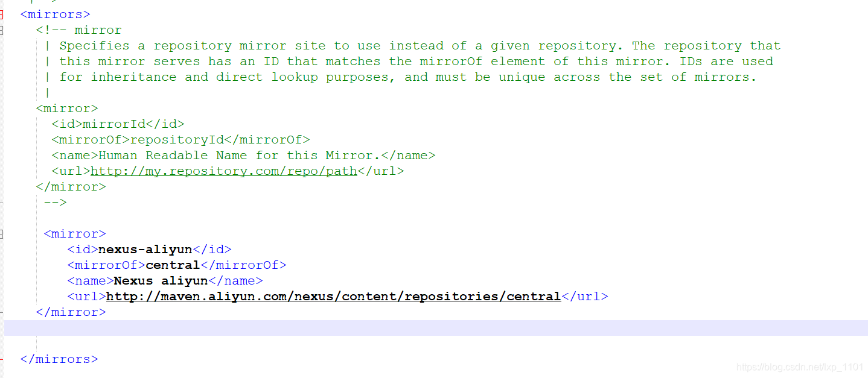Click the opening <mirrors> tag
The height and width of the screenshot is (378, 868).
[55, 14]
